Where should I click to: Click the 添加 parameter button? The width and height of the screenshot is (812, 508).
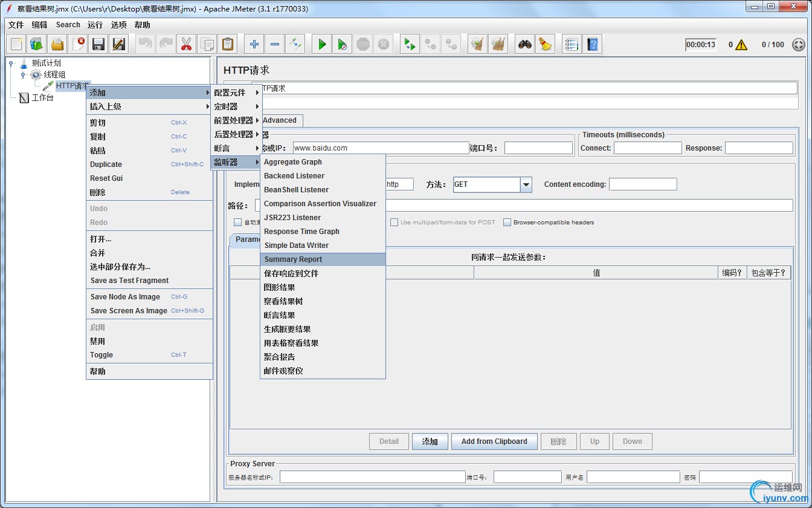pos(430,441)
